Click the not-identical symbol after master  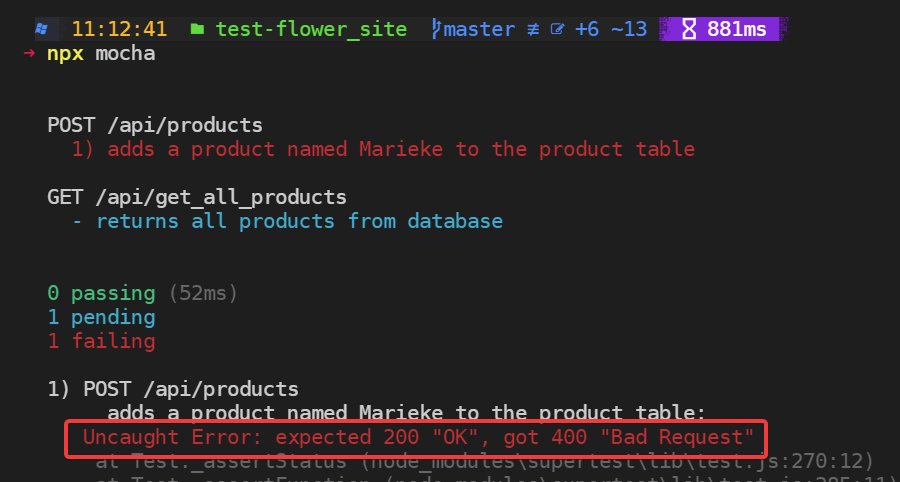533,29
